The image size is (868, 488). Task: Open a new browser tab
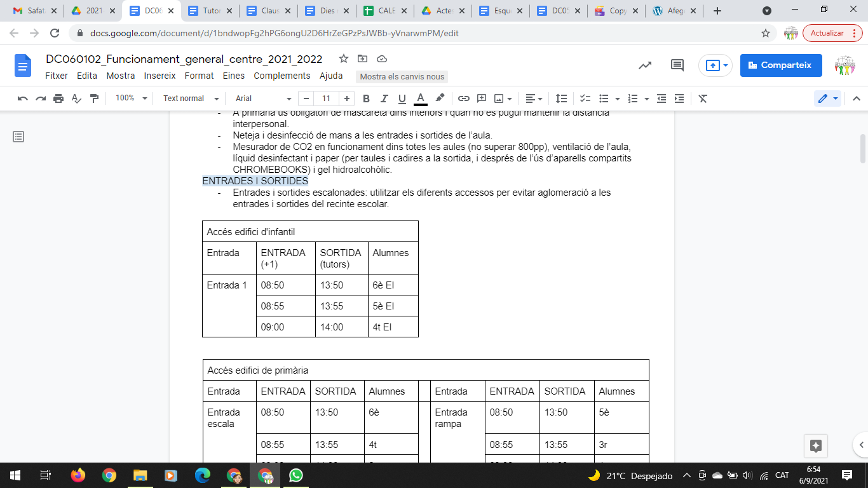(x=717, y=11)
